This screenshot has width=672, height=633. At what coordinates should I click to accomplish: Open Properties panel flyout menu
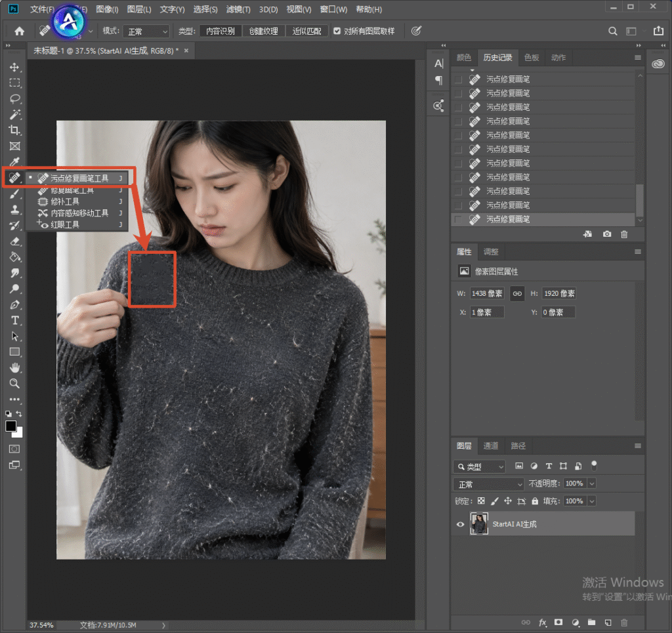coord(638,252)
